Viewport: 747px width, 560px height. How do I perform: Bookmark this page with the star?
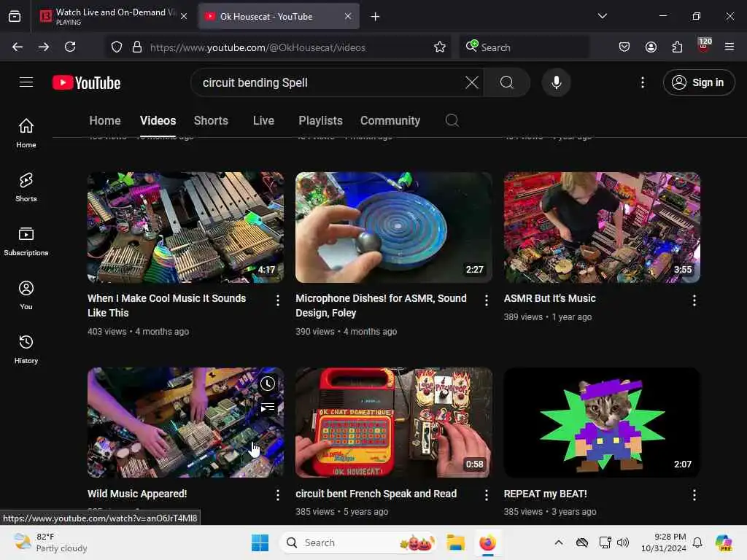pyautogui.click(x=439, y=47)
